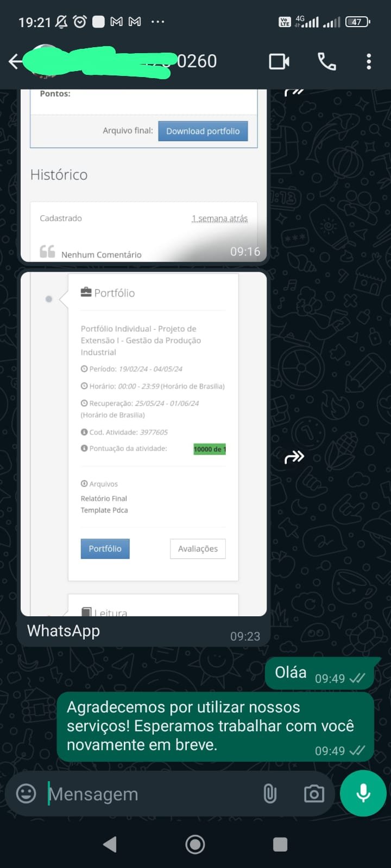Focus the Mensagem text field
This screenshot has width=391, height=868.
152,794
